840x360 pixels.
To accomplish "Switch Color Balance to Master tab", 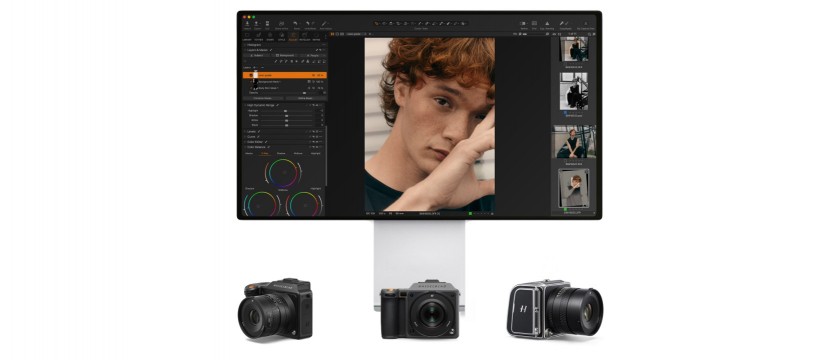I will tap(249, 153).
